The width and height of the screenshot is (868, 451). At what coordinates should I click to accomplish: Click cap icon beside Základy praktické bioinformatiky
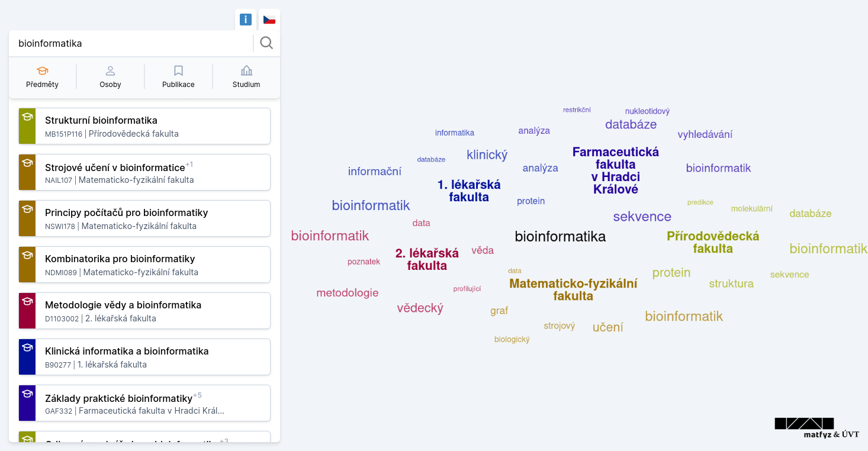[x=27, y=394]
